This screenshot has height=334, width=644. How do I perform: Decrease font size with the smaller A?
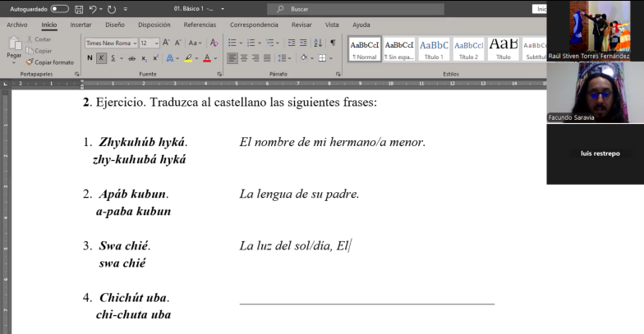177,43
